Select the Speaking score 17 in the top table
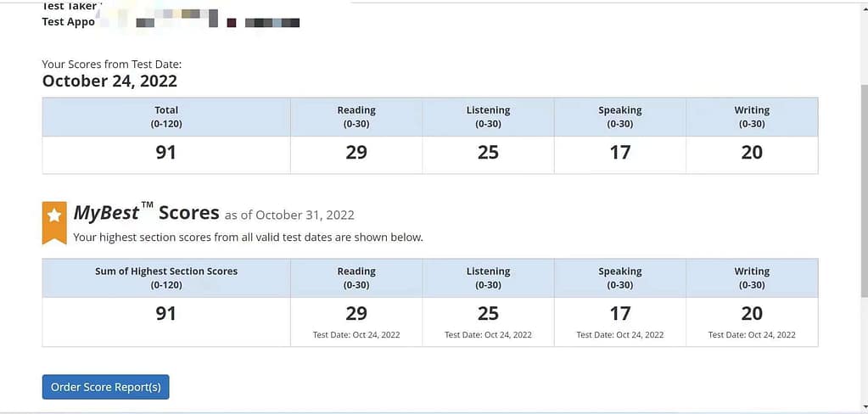Image resolution: width=868 pixels, height=414 pixels. (x=620, y=153)
